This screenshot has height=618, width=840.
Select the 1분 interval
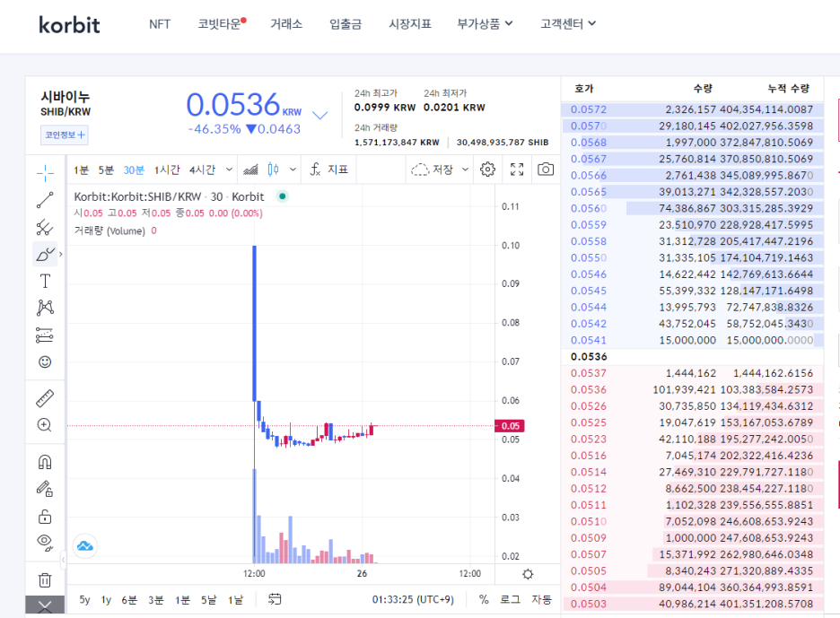coord(81,170)
